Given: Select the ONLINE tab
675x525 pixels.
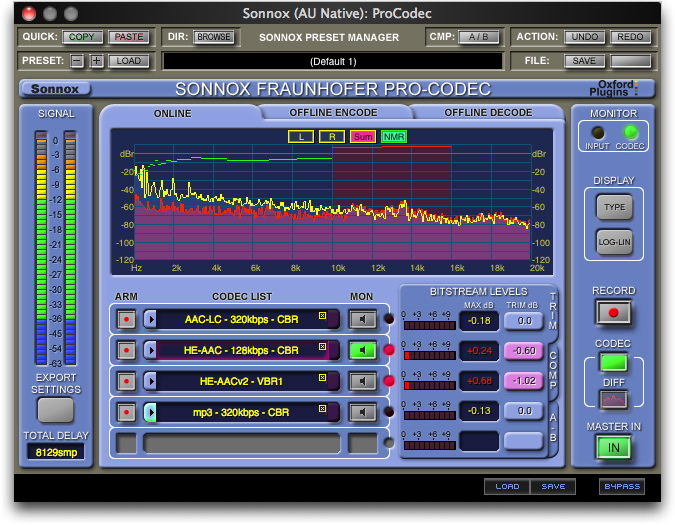Looking at the screenshot, I should point(173,114).
